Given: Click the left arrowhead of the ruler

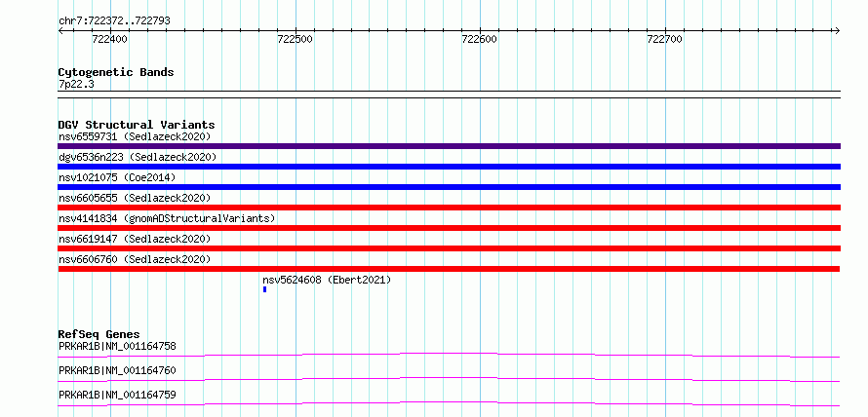Looking at the screenshot, I should [x=60, y=30].
